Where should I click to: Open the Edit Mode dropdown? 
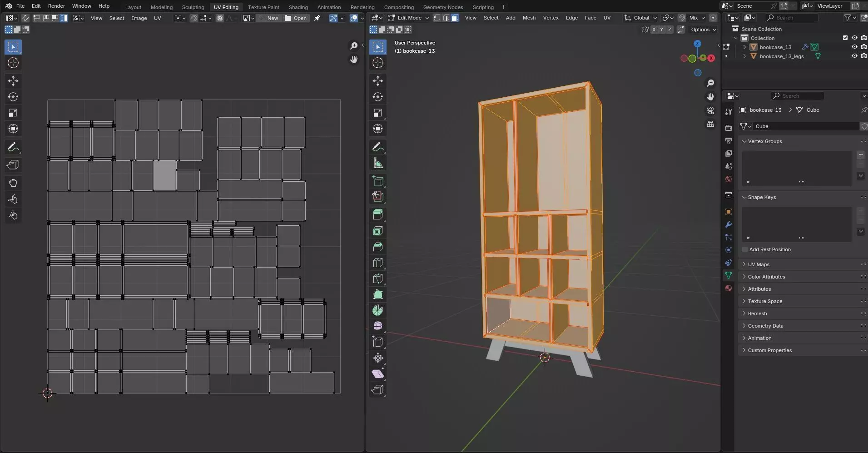click(408, 18)
